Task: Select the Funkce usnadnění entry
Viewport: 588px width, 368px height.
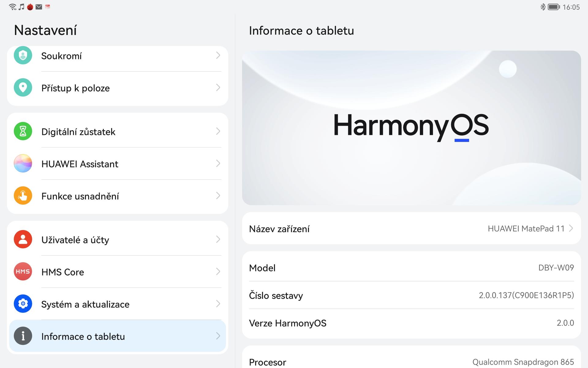Action: tap(117, 196)
